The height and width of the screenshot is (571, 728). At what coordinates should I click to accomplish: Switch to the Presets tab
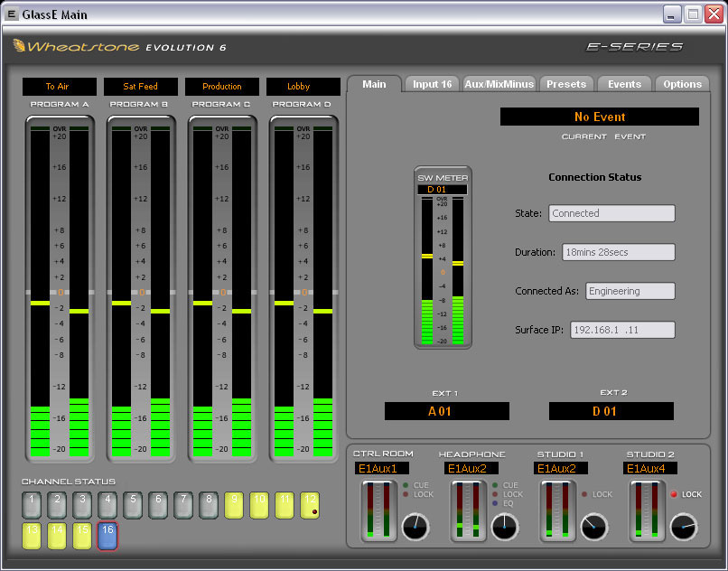pyautogui.click(x=566, y=84)
